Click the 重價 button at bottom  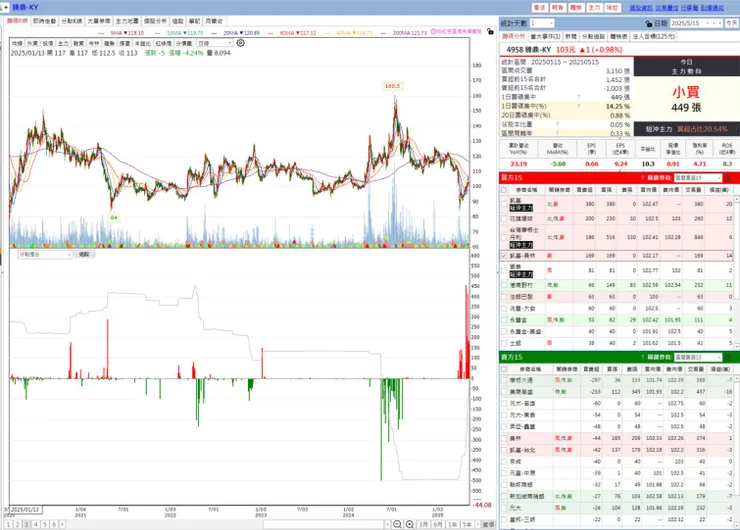(488, 524)
